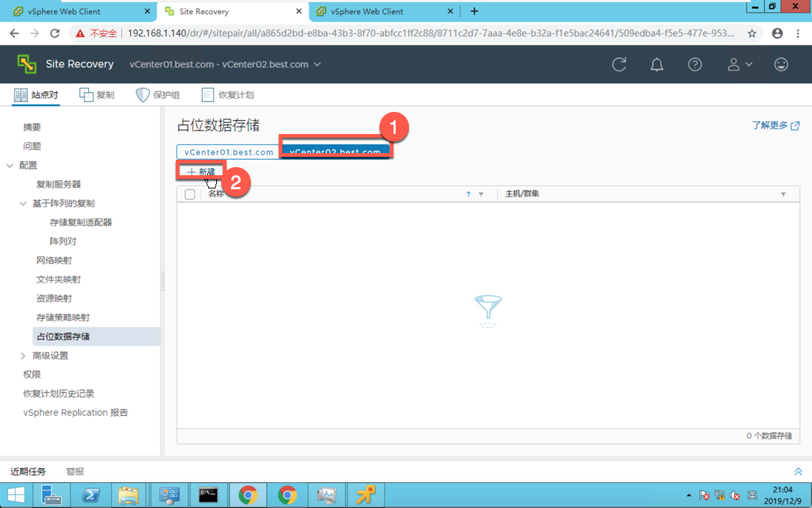Click the sidebar splitter handle
812x508 pixels.
163,281
